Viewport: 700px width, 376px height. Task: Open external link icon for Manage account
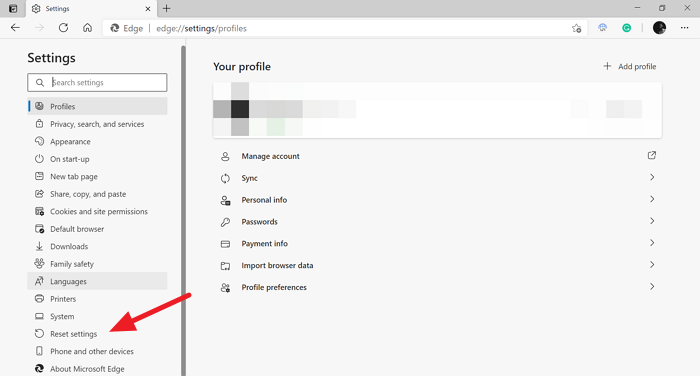pos(652,155)
